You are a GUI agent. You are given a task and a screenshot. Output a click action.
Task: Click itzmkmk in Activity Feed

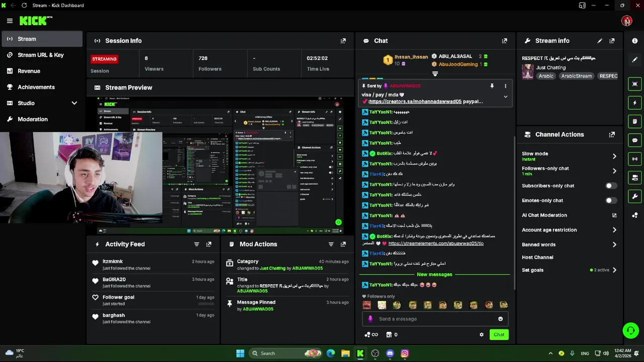[x=113, y=261]
